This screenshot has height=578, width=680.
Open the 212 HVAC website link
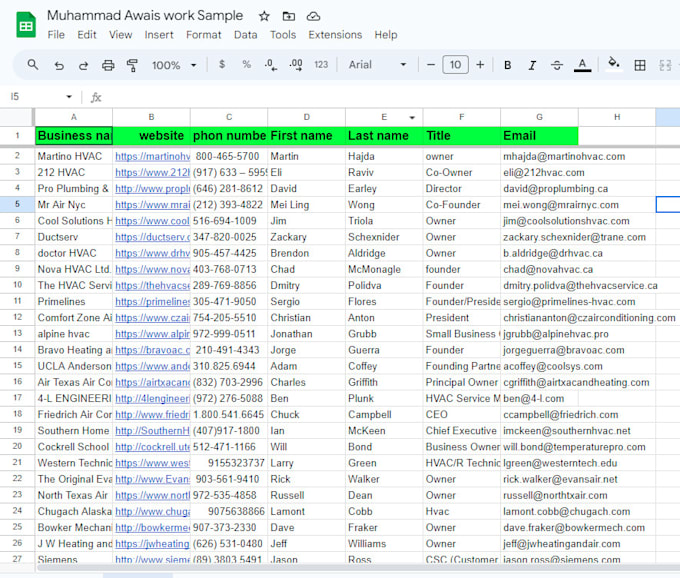pyautogui.click(x=152, y=173)
